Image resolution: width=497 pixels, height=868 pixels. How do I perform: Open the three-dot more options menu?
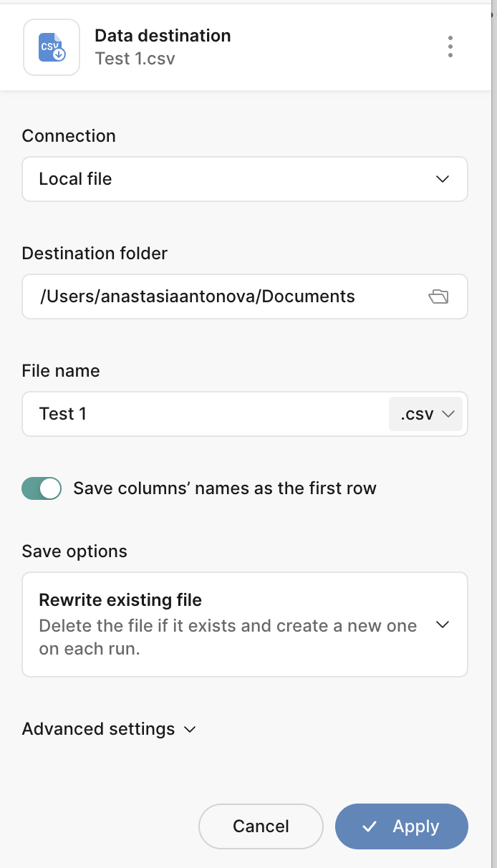click(x=450, y=47)
